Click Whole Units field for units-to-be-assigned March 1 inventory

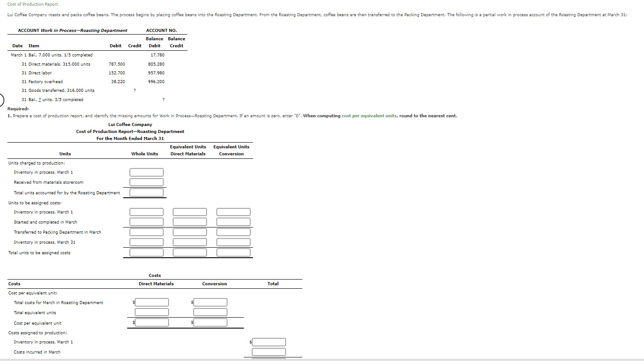(x=146, y=212)
